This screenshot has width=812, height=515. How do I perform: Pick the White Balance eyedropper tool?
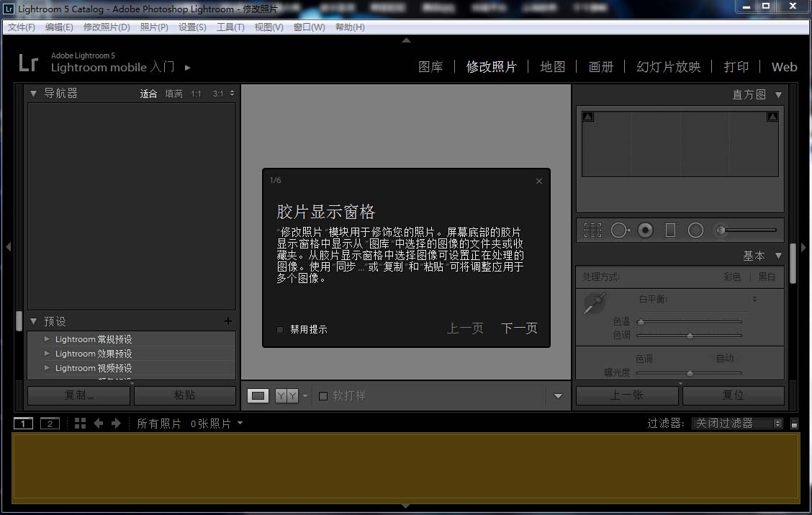tap(595, 303)
